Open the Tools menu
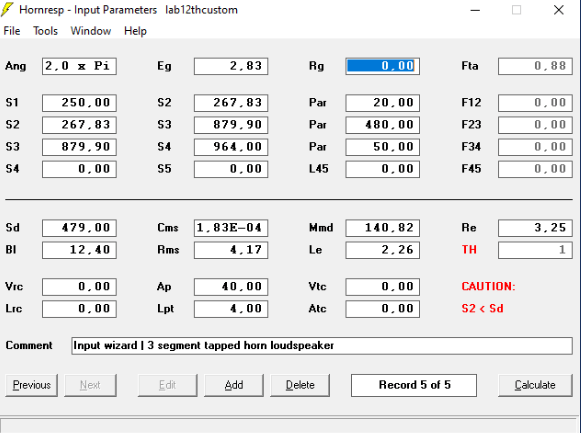Viewport: 581px width, 433px height. [46, 31]
